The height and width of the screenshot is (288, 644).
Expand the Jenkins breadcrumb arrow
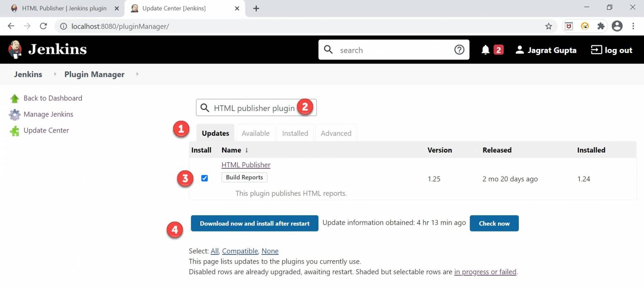[x=55, y=74]
